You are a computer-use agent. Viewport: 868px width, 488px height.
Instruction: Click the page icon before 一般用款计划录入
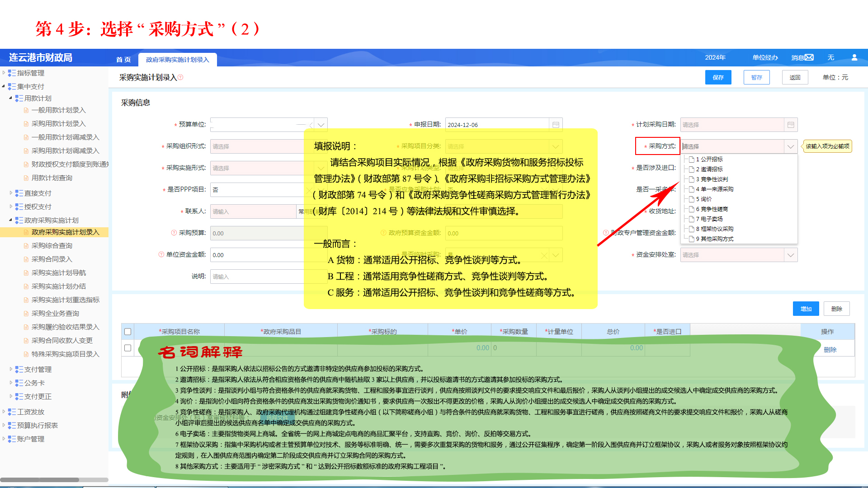click(26, 110)
